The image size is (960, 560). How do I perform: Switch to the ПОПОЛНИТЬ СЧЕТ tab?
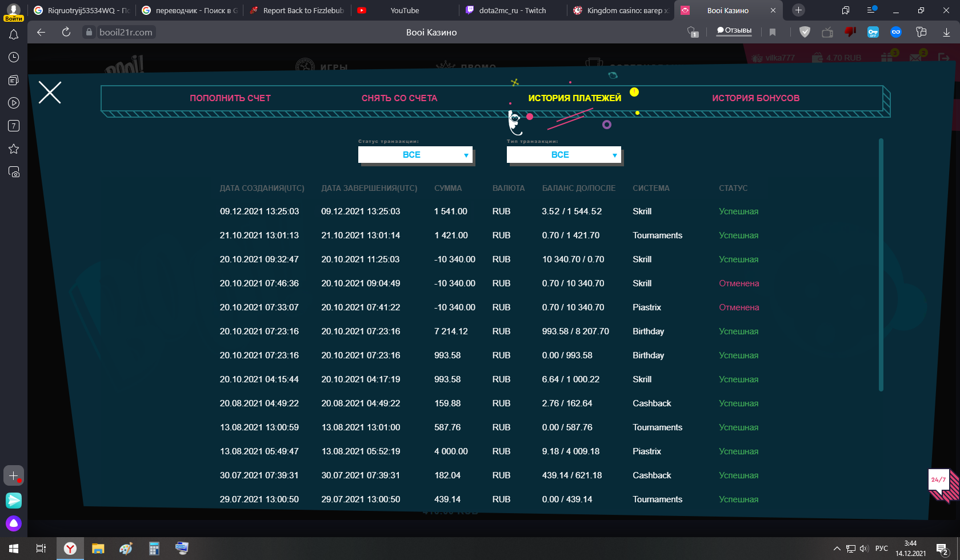(230, 98)
